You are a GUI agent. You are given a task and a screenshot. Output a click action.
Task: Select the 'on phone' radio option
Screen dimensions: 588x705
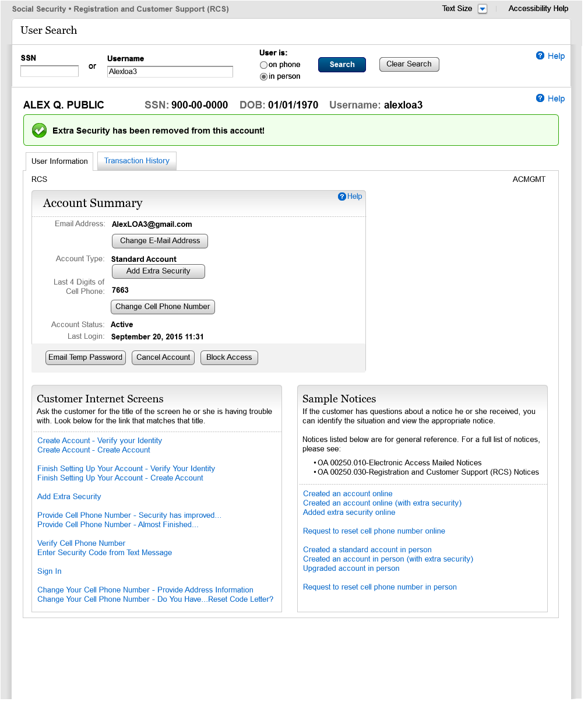coord(263,65)
